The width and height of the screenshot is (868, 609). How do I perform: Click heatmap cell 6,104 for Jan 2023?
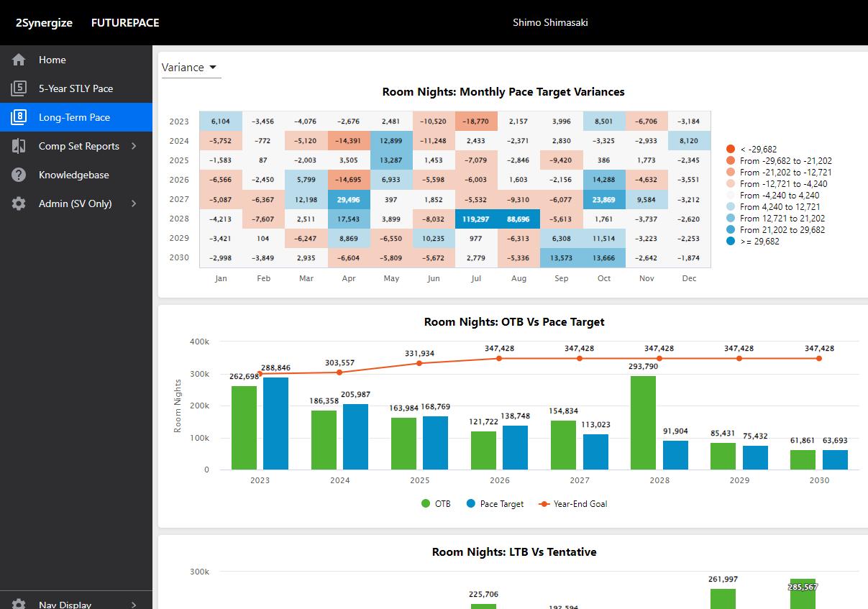click(x=221, y=122)
